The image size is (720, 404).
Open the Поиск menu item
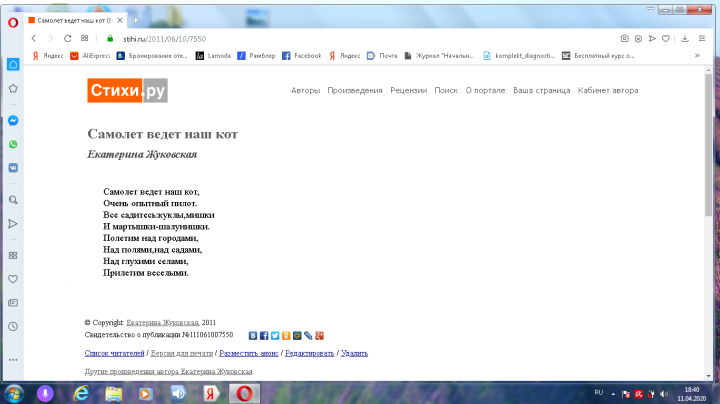click(446, 90)
